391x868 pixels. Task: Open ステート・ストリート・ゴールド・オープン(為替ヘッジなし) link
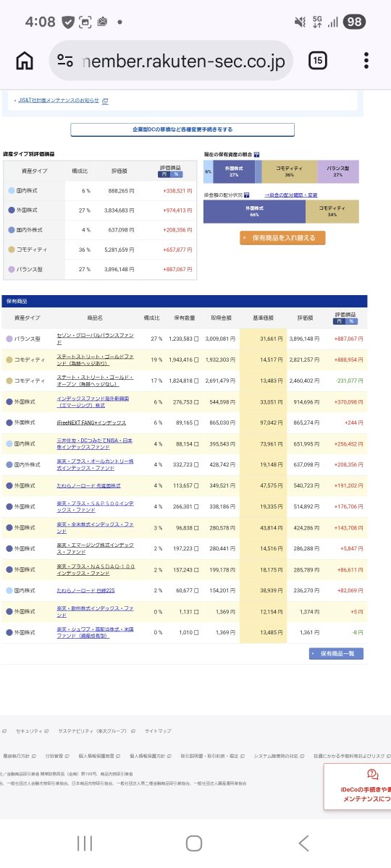click(x=95, y=380)
